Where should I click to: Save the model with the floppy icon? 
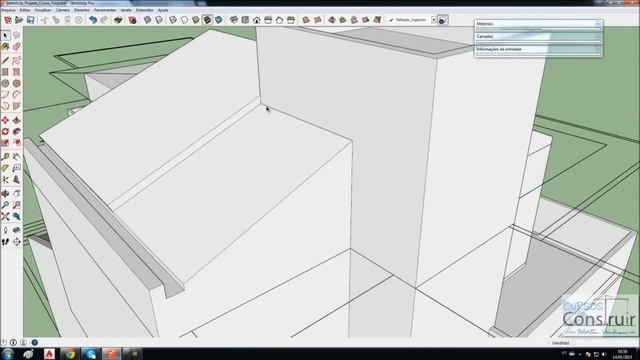click(31, 20)
